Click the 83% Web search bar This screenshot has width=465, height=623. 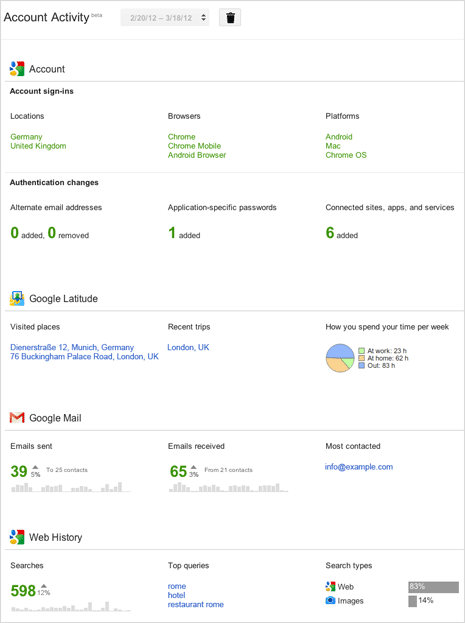434,587
